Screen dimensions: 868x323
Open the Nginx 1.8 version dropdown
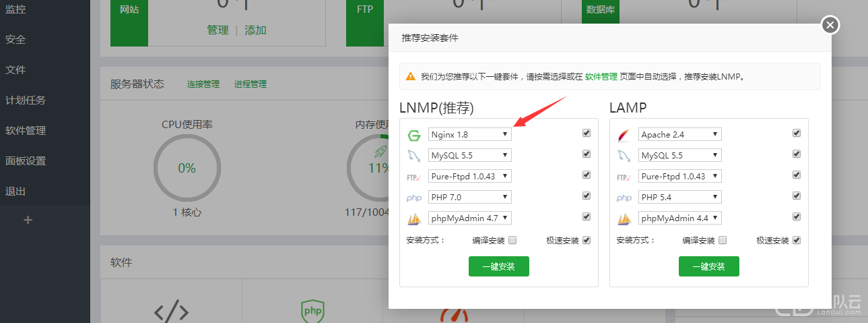click(x=470, y=135)
